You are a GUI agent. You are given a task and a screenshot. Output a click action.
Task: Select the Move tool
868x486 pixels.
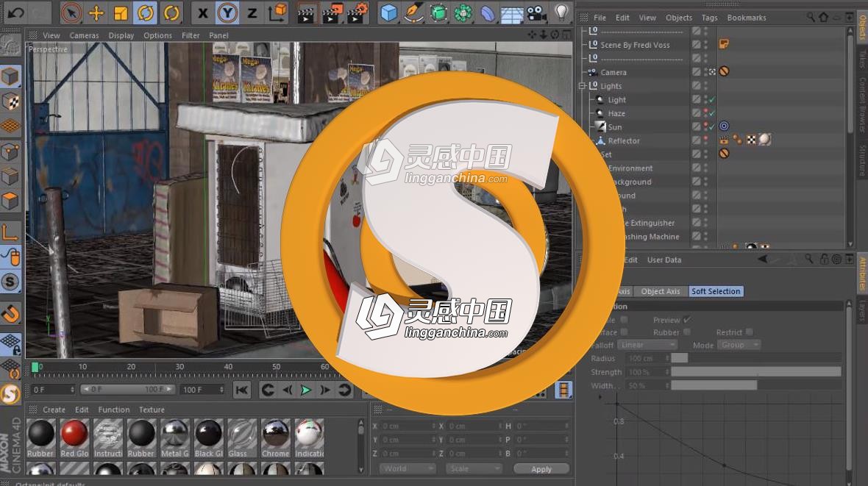96,12
